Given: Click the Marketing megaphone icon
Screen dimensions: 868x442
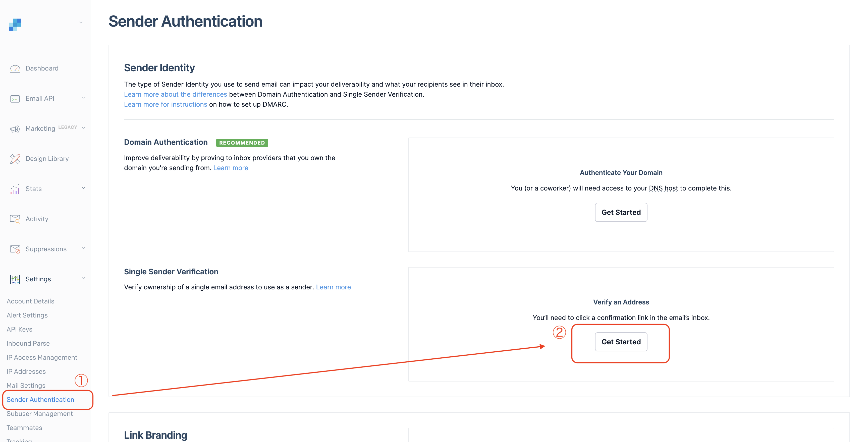Looking at the screenshot, I should (15, 129).
